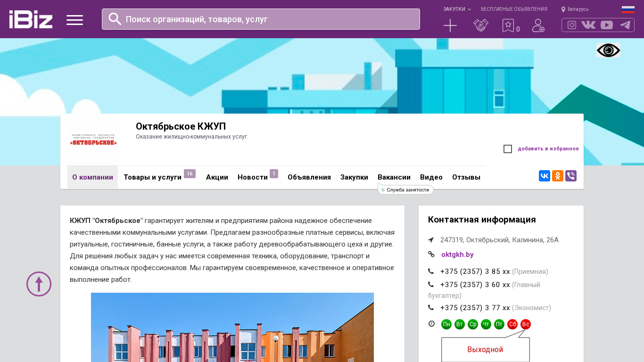Screen dimensions: 644x362
Task: Switch to 'Товары и услуги' tab
Action: pos(152,177)
